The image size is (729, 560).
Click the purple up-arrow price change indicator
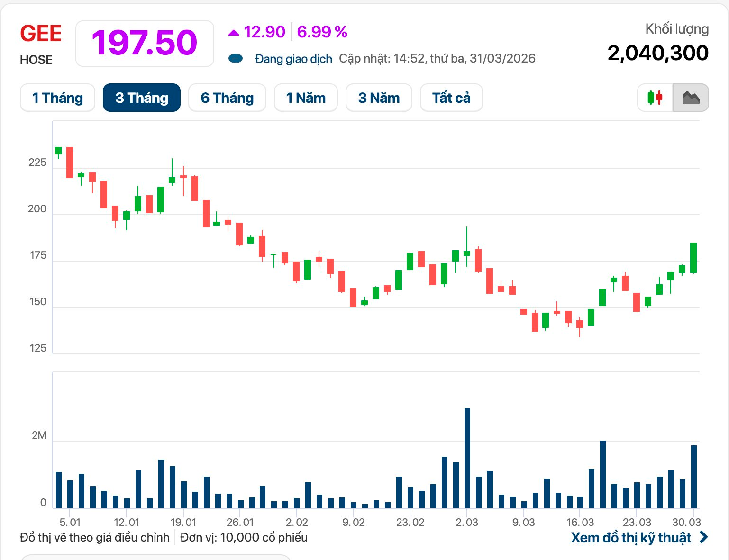click(x=233, y=33)
